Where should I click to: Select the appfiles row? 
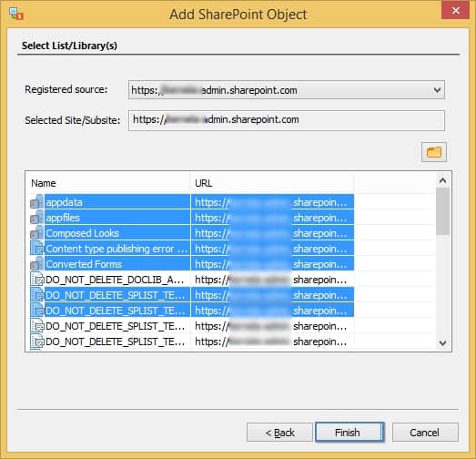191,217
